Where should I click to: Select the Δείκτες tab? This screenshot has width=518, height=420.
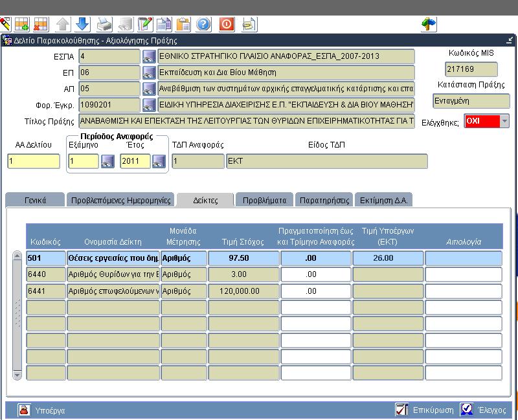[205, 200]
